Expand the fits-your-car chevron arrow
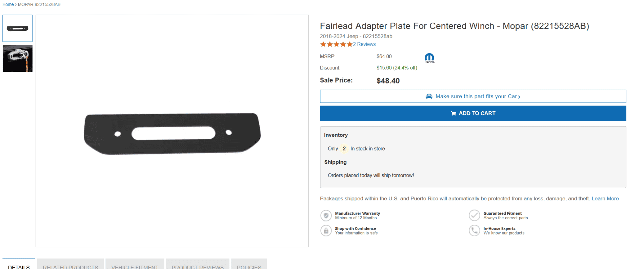The width and height of the screenshot is (644, 269). coord(520,96)
